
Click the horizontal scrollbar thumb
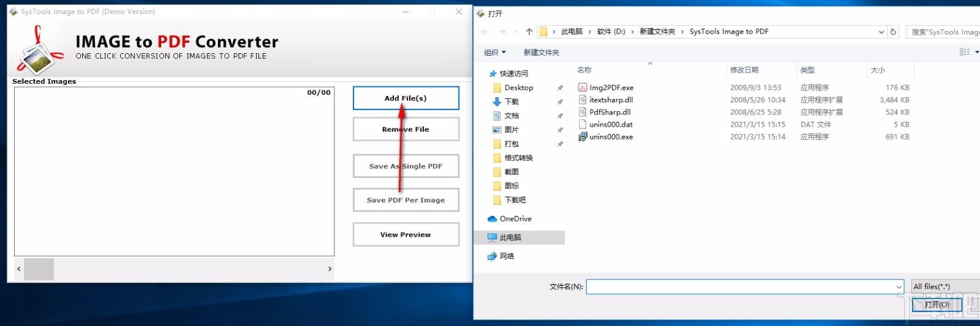pos(39,269)
